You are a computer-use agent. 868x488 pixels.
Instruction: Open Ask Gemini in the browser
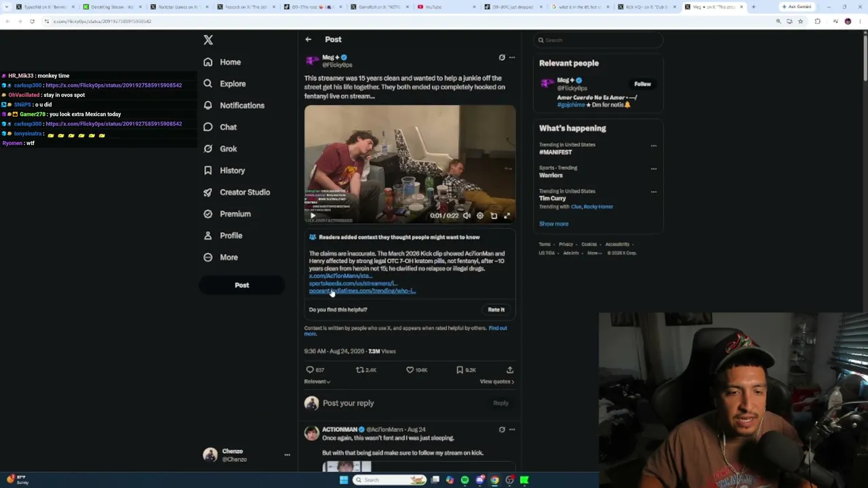[x=797, y=7]
